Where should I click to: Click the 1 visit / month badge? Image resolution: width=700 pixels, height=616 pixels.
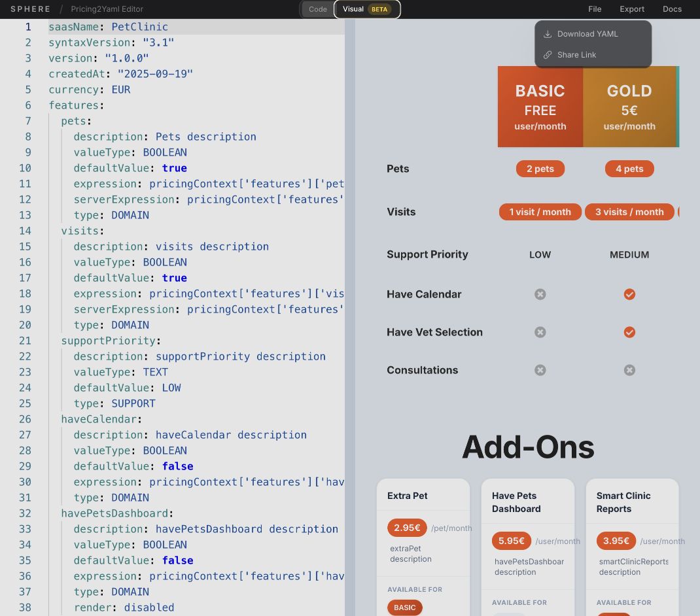click(x=540, y=212)
